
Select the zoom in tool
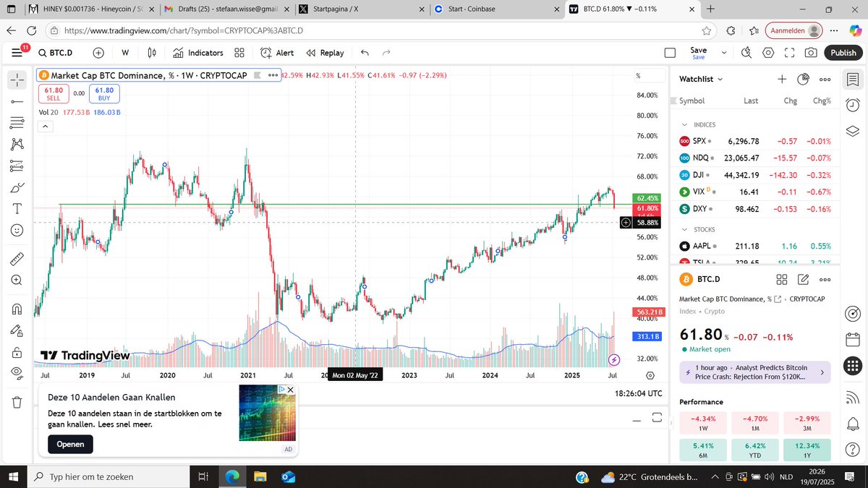click(x=17, y=280)
